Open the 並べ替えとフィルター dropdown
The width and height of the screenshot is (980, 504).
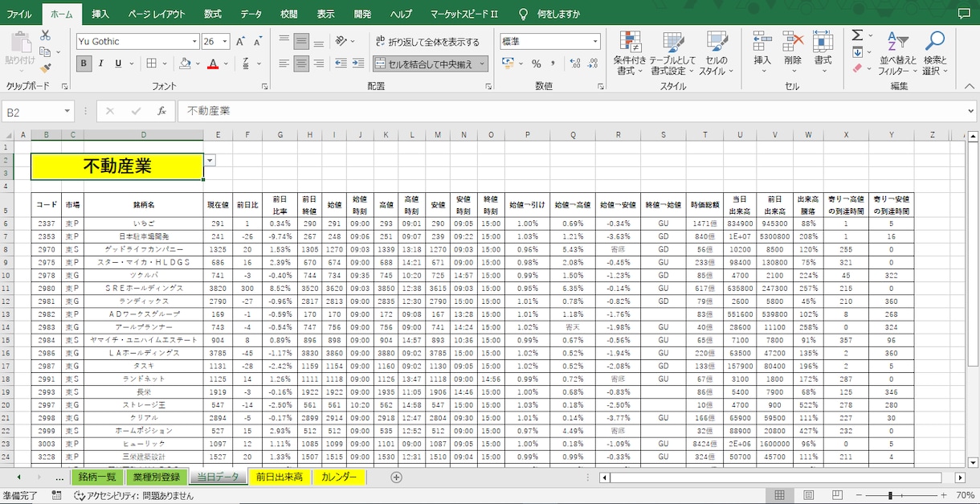click(898, 54)
